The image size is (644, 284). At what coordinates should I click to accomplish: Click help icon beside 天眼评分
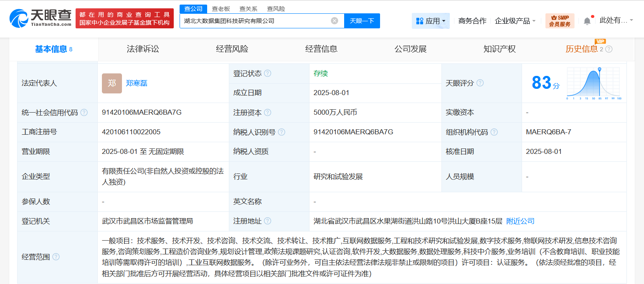click(480, 83)
